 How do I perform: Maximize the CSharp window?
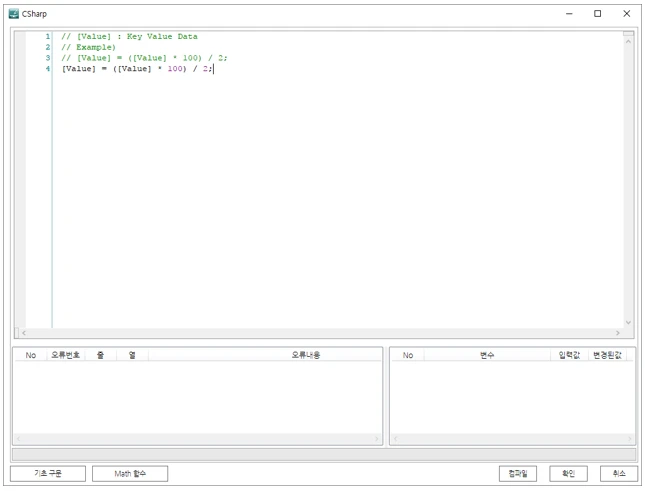[597, 14]
